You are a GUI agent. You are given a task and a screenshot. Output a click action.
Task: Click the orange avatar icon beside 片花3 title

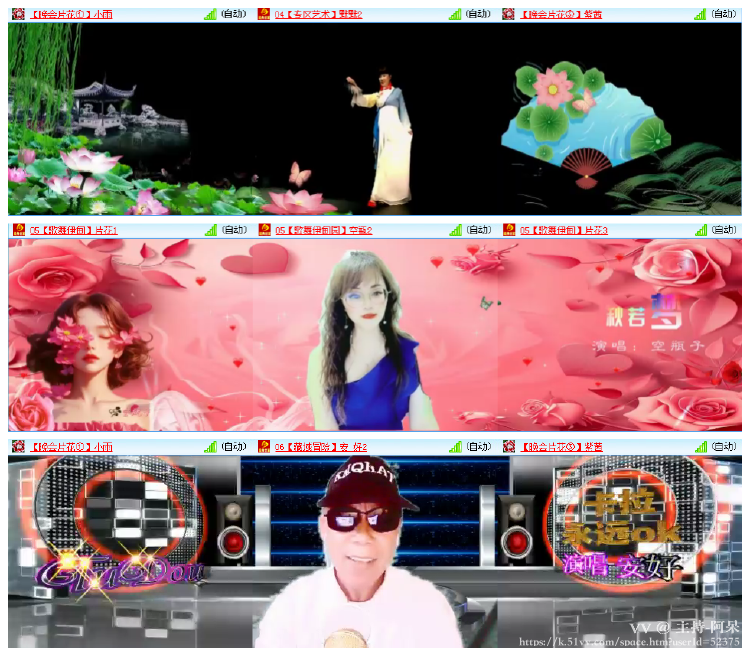tap(508, 230)
